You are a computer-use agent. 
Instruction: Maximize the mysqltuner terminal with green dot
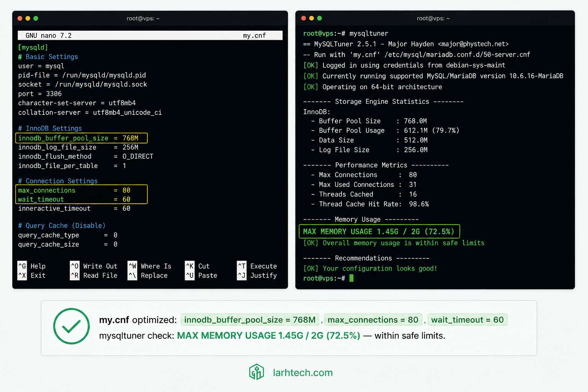point(320,18)
